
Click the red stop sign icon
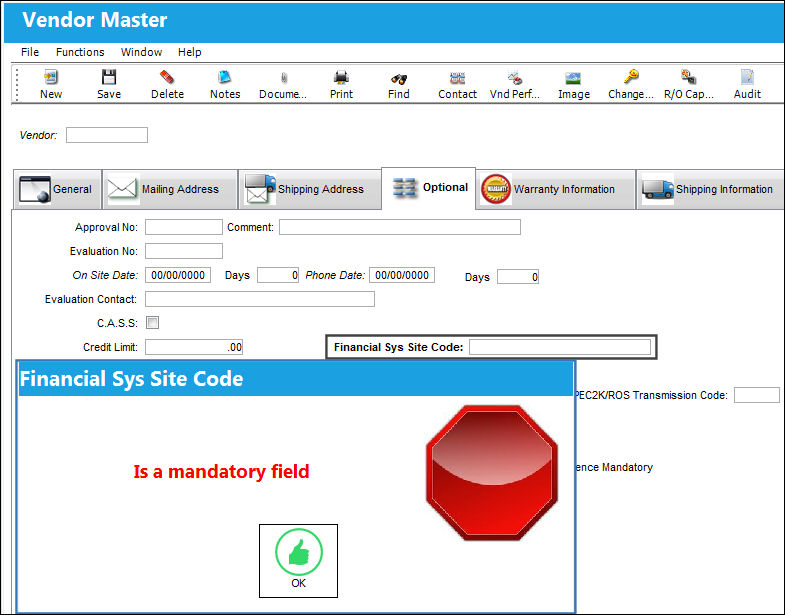point(492,472)
